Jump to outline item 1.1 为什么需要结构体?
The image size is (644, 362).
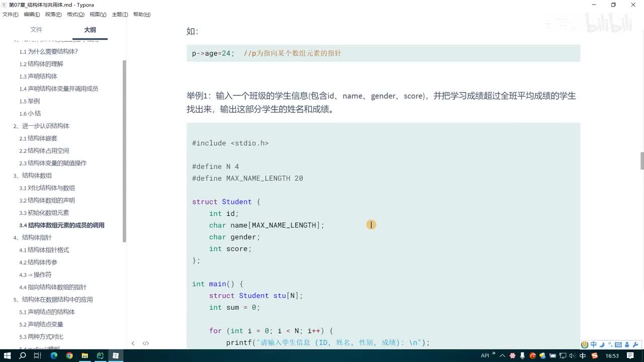(49, 51)
